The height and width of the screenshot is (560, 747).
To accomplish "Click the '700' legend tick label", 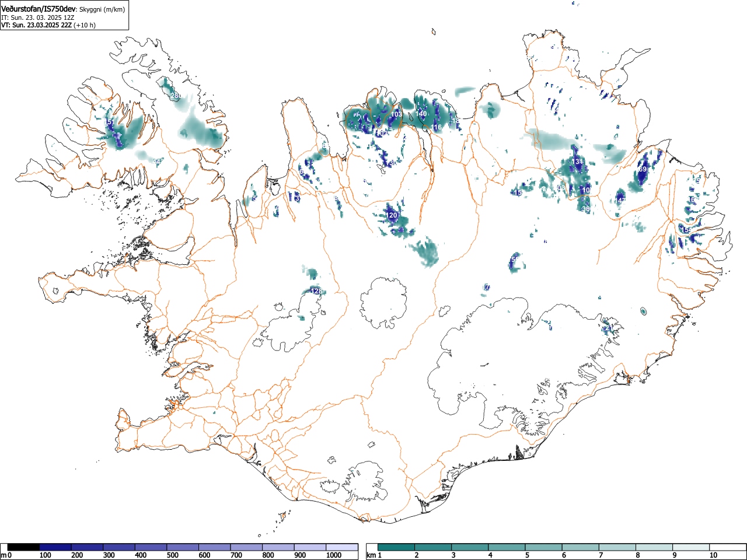I will click(236, 555).
